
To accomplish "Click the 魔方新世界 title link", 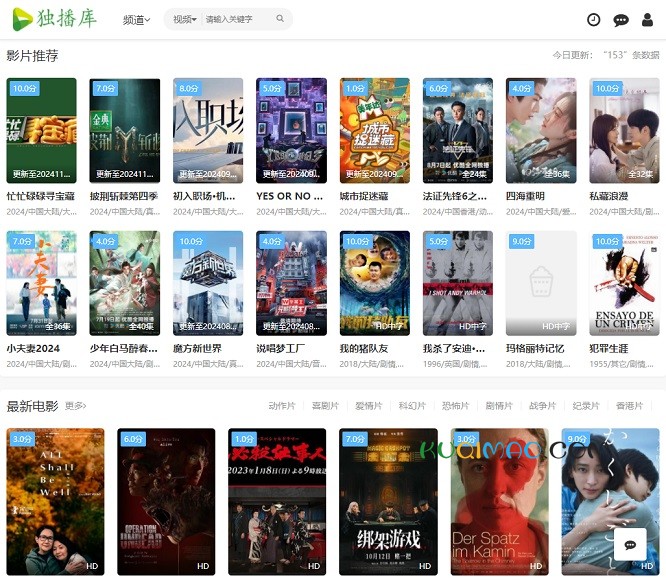I will pos(197,349).
